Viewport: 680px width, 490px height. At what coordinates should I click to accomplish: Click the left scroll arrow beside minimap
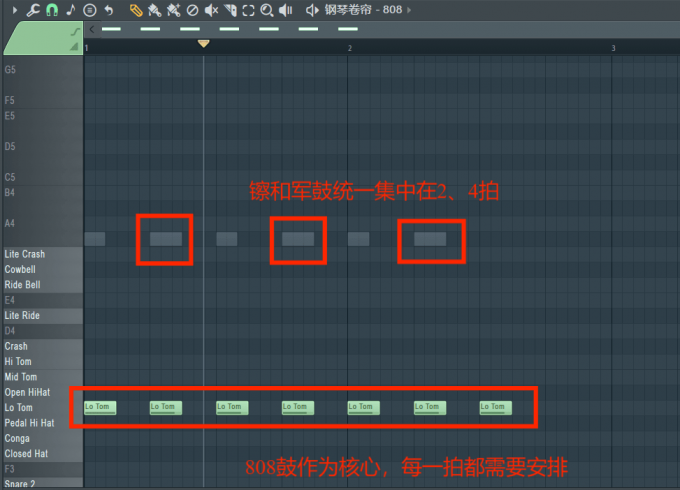92,29
